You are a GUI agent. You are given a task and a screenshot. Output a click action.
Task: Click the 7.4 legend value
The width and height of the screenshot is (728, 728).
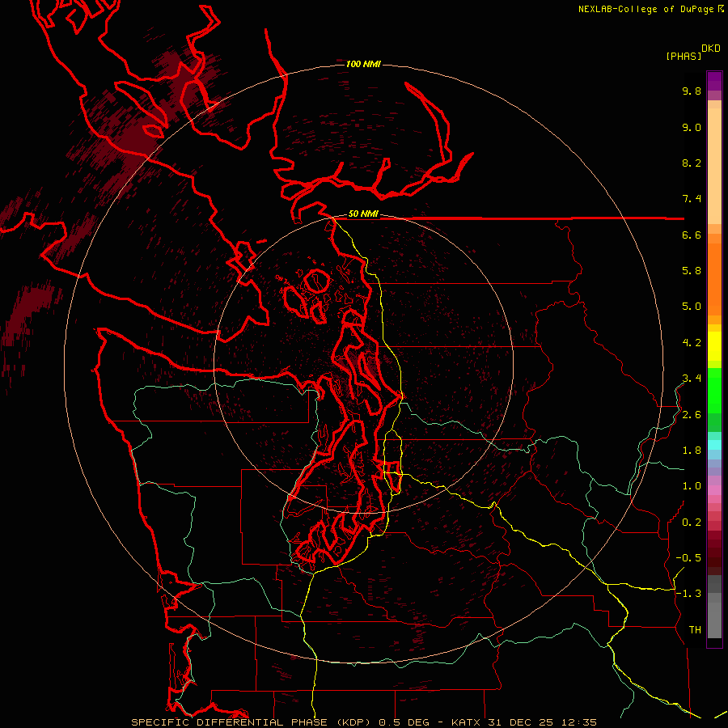(x=692, y=199)
